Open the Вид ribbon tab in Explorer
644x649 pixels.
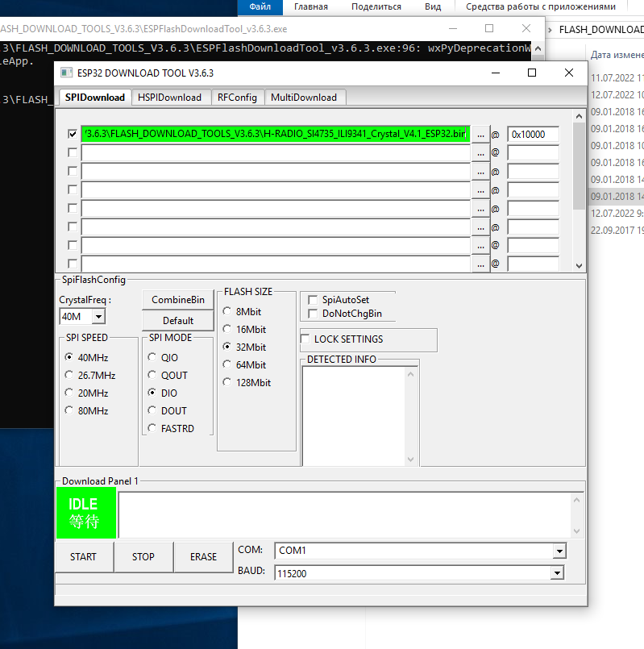(433, 7)
